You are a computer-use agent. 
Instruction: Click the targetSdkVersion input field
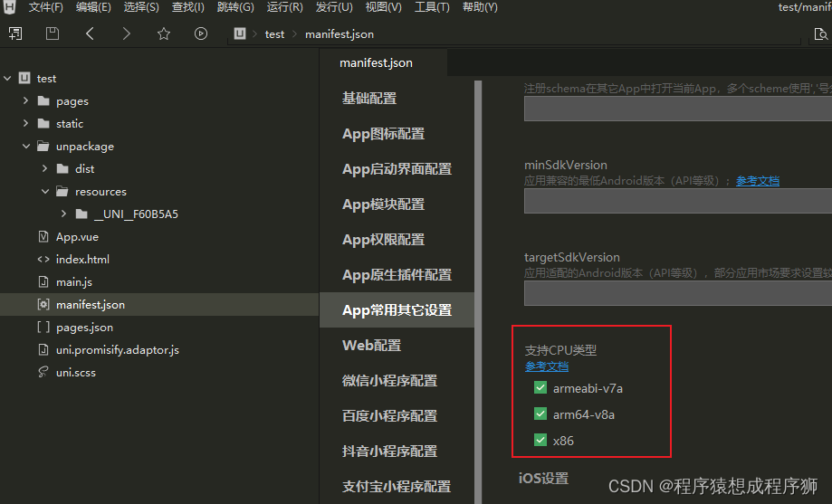coord(677,293)
